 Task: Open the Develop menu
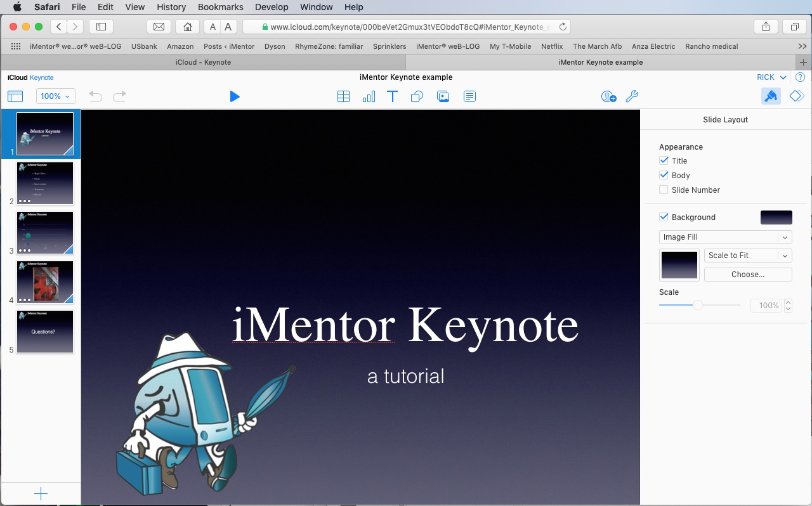click(272, 7)
